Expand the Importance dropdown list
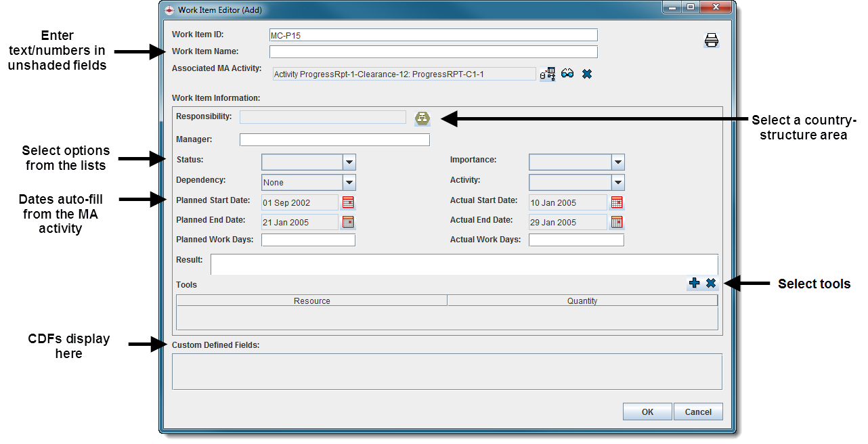Viewport: 868px width, 444px height. (x=617, y=162)
